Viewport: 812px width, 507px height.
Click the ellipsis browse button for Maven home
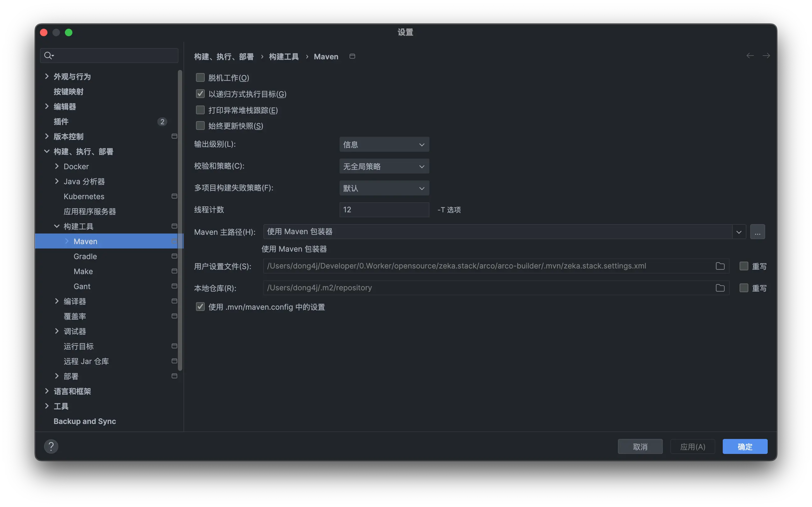[757, 232]
